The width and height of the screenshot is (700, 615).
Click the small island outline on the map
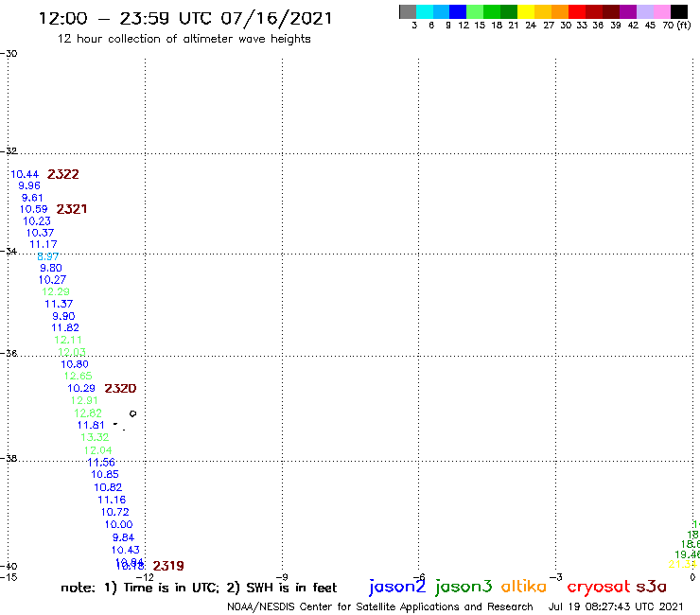click(x=132, y=413)
